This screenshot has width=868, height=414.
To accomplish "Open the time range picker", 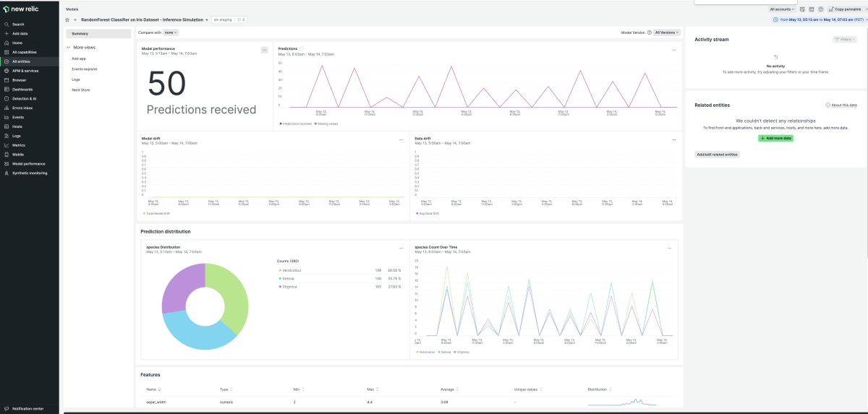I will [820, 20].
